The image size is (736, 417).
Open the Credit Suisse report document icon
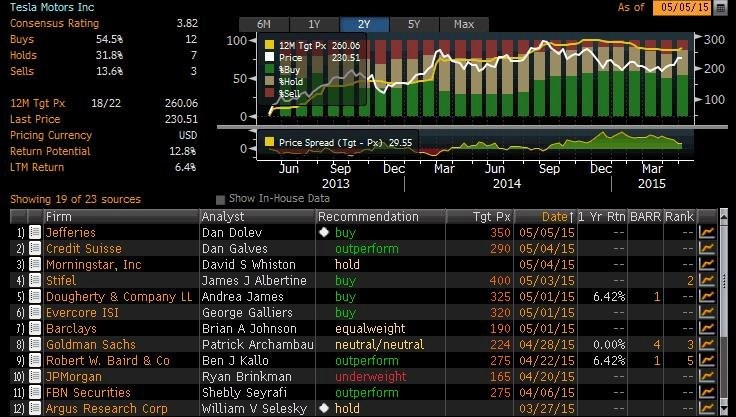[35, 248]
